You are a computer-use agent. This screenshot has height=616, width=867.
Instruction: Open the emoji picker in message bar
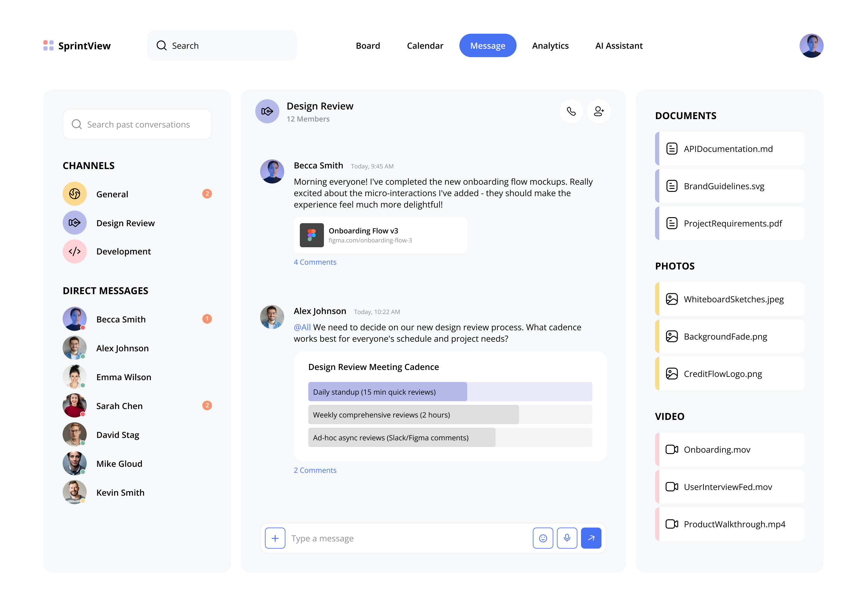point(543,538)
